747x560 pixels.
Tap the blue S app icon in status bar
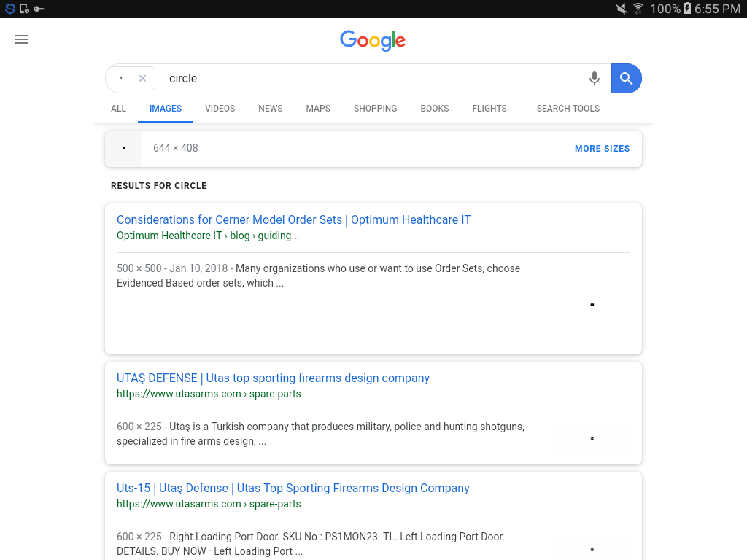click(10, 9)
